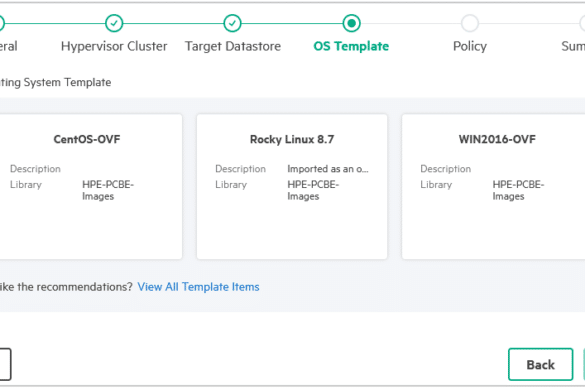Viewport: 585px width, 390px height.
Task: Click the Rocky Linux 8.7 title text
Action: pos(292,139)
